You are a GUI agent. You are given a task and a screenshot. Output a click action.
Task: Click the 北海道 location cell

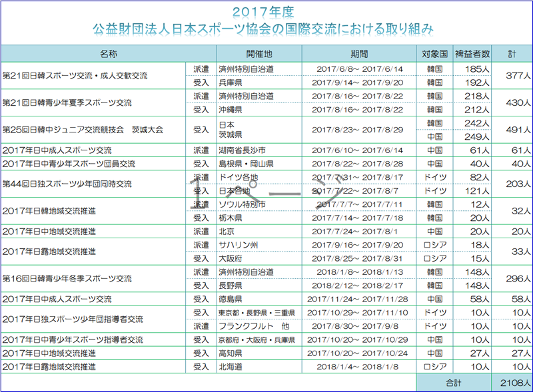[259, 367]
